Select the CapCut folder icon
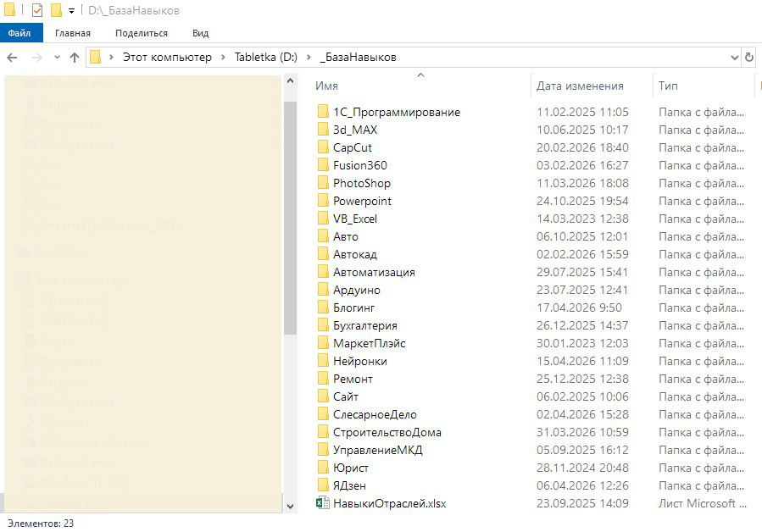Screen dimensions: 762x532 click(323, 147)
